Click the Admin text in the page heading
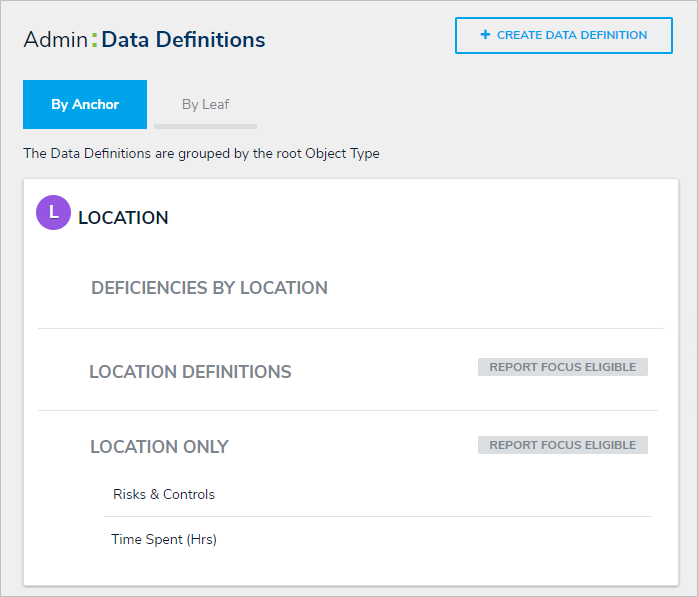 55,40
